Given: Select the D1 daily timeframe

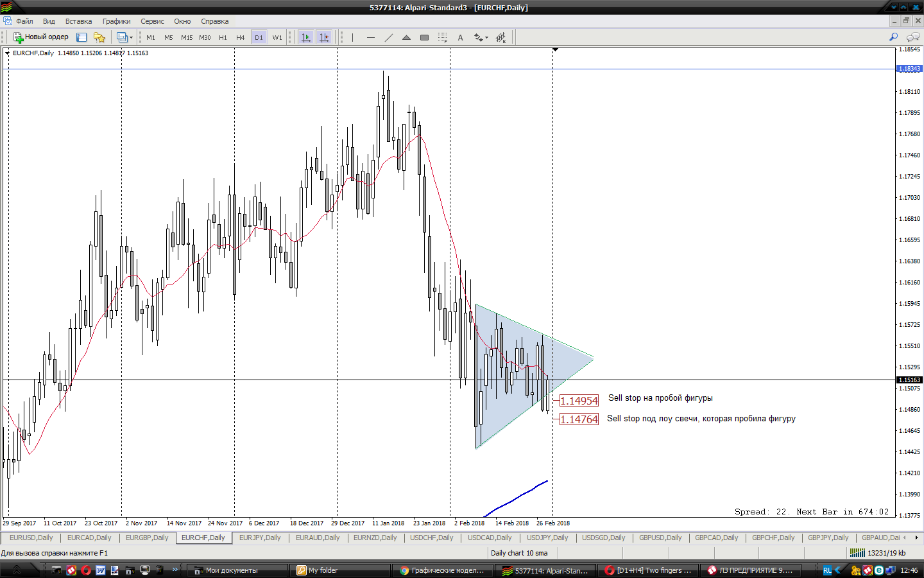Looking at the screenshot, I should coord(259,37).
